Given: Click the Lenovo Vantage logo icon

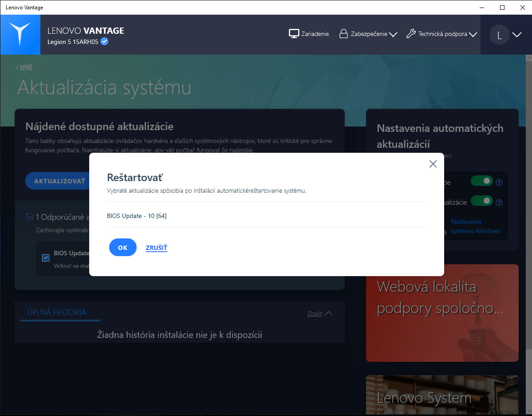Looking at the screenshot, I should (20, 34).
